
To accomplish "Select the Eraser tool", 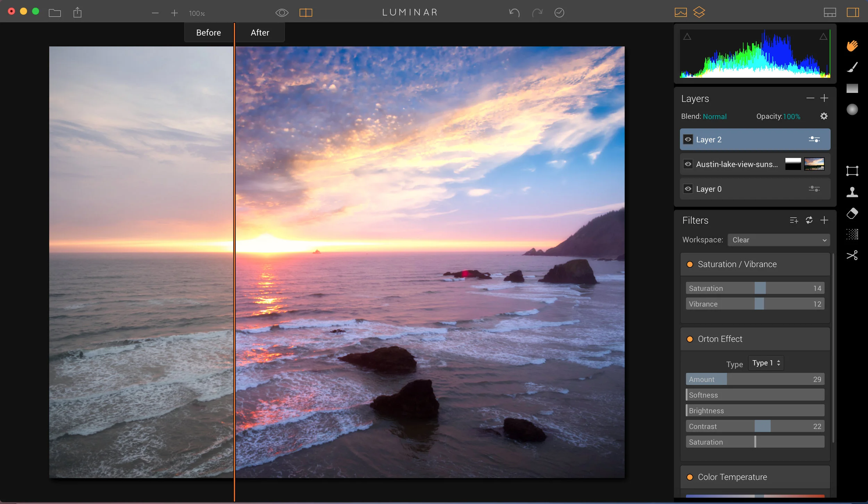I will tap(852, 213).
